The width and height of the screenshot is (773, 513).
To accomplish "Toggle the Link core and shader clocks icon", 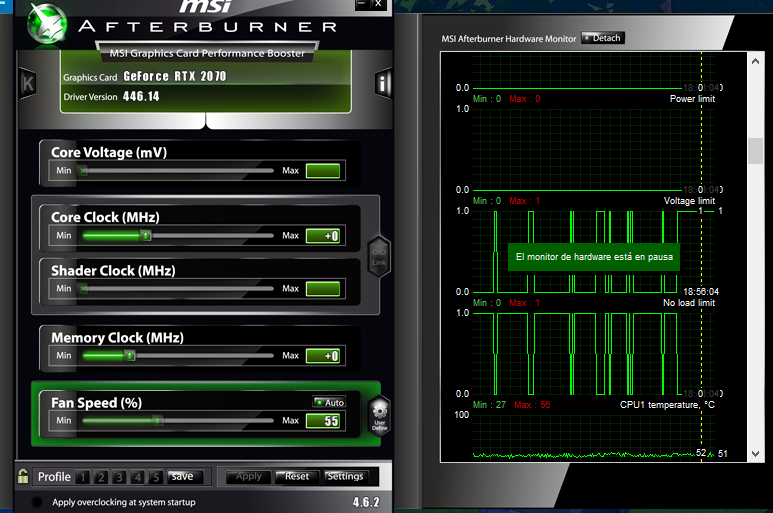I will 379,256.
